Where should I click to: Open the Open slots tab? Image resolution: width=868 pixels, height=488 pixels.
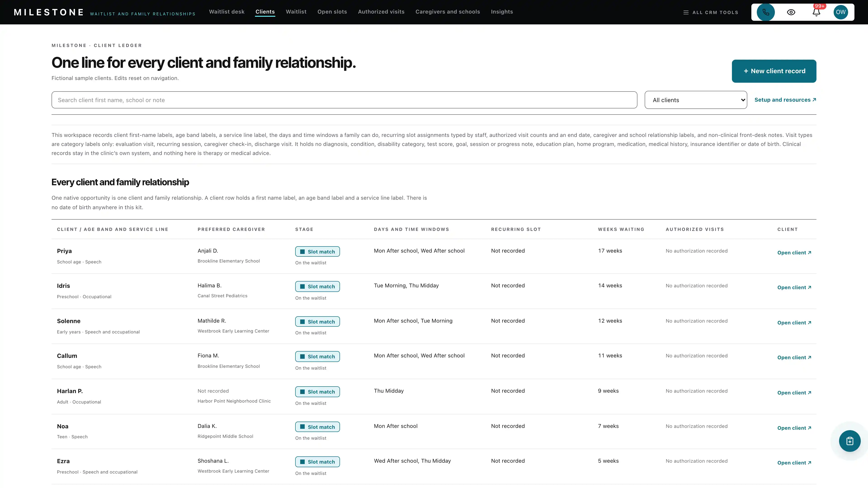[332, 12]
